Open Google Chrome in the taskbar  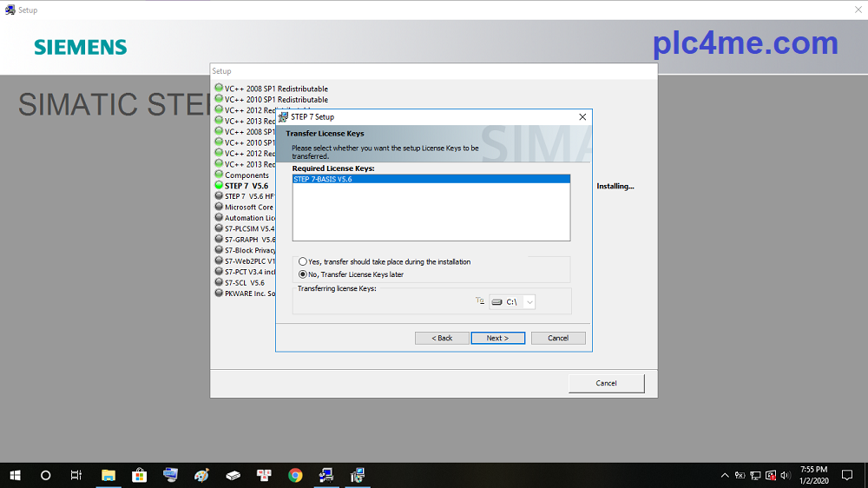pyautogui.click(x=295, y=475)
